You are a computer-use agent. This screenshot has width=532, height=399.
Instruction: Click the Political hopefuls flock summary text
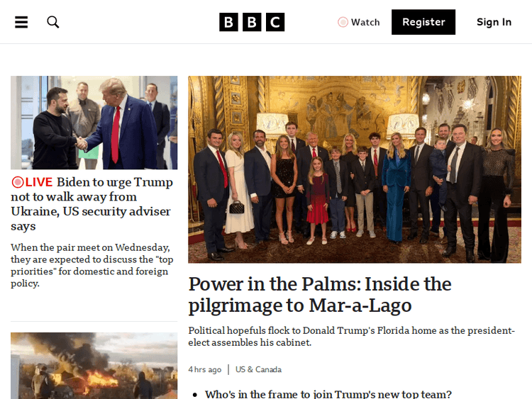(352, 337)
